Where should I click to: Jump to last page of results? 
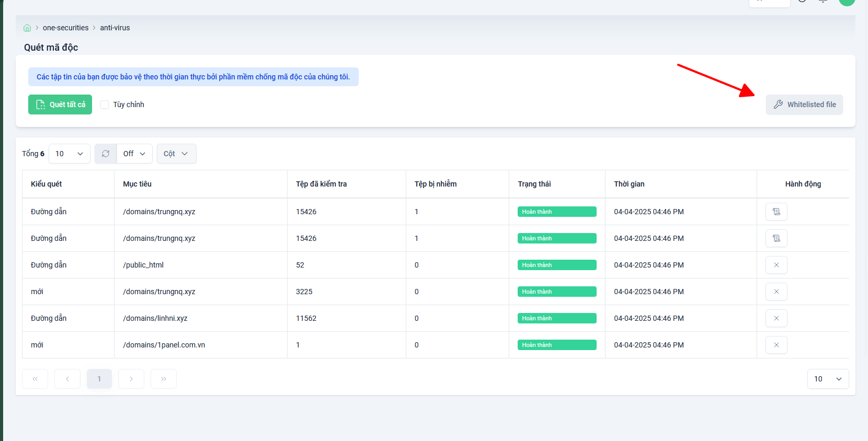164,379
